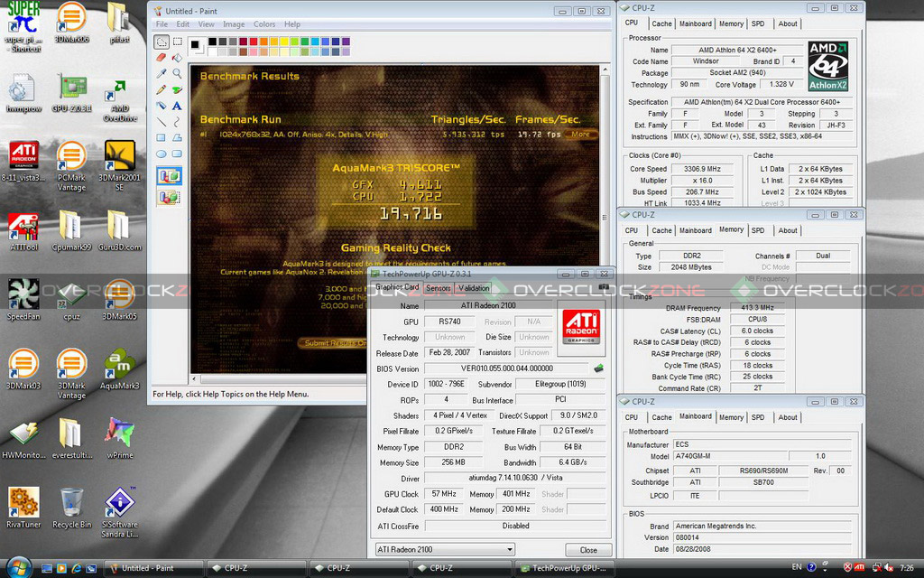Open the Help menu in Paint

point(292,24)
